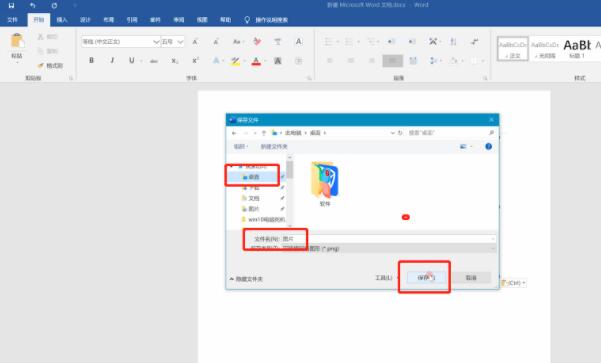The width and height of the screenshot is (601, 363).
Task: Toggle the justify alignment button
Action: (392, 61)
